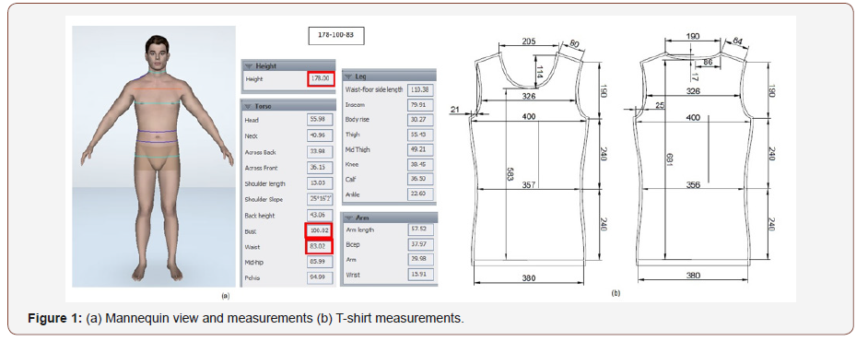
Task: Click the Wrist value field
Action: click(x=421, y=275)
